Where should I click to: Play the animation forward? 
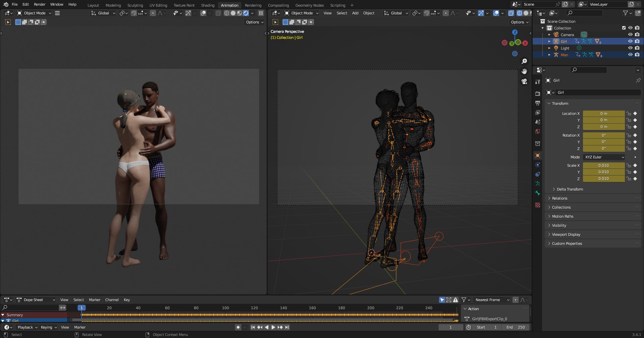pos(273,327)
